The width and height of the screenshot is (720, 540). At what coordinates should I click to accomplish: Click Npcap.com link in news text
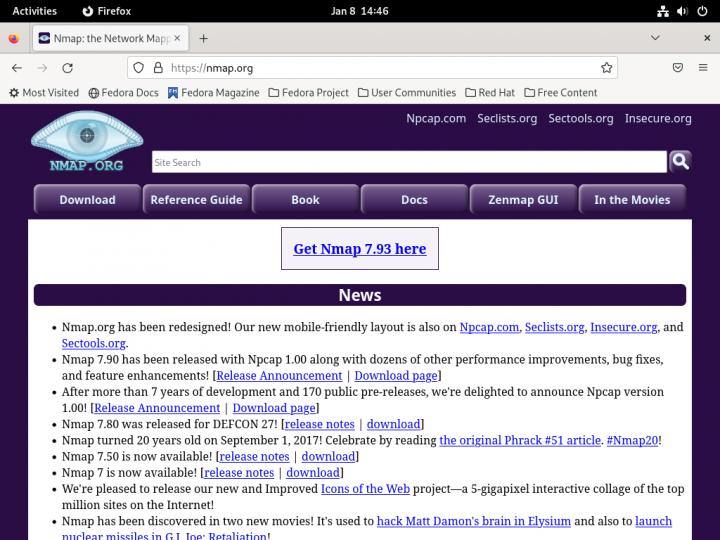pyautogui.click(x=489, y=327)
